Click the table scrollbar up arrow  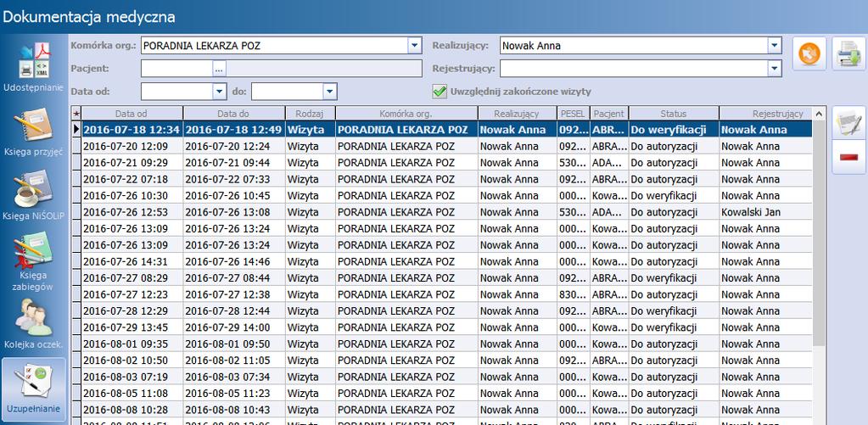[820, 114]
